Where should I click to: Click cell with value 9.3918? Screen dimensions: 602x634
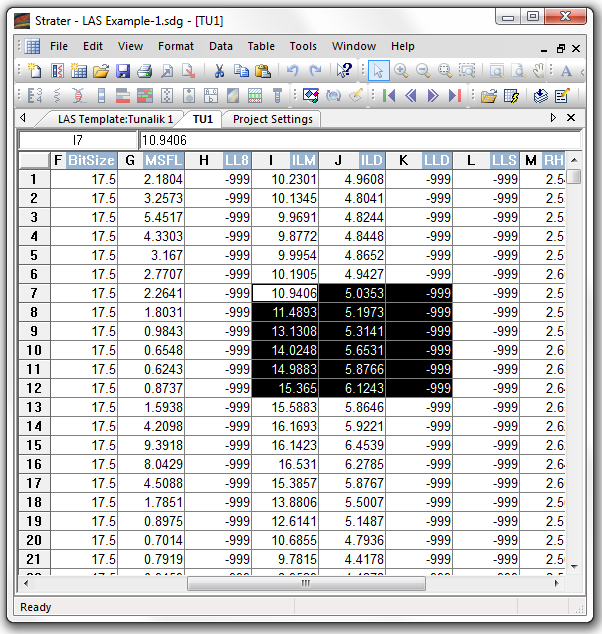click(x=151, y=445)
